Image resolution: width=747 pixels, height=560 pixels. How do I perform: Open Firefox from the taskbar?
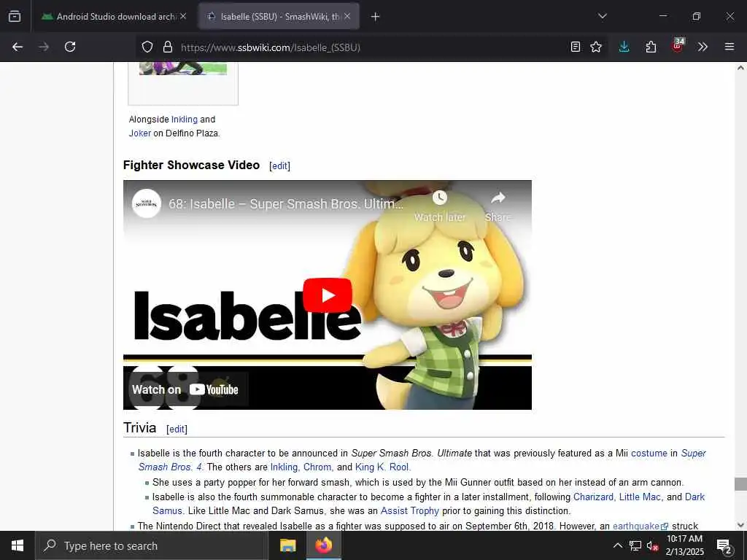coord(324,545)
